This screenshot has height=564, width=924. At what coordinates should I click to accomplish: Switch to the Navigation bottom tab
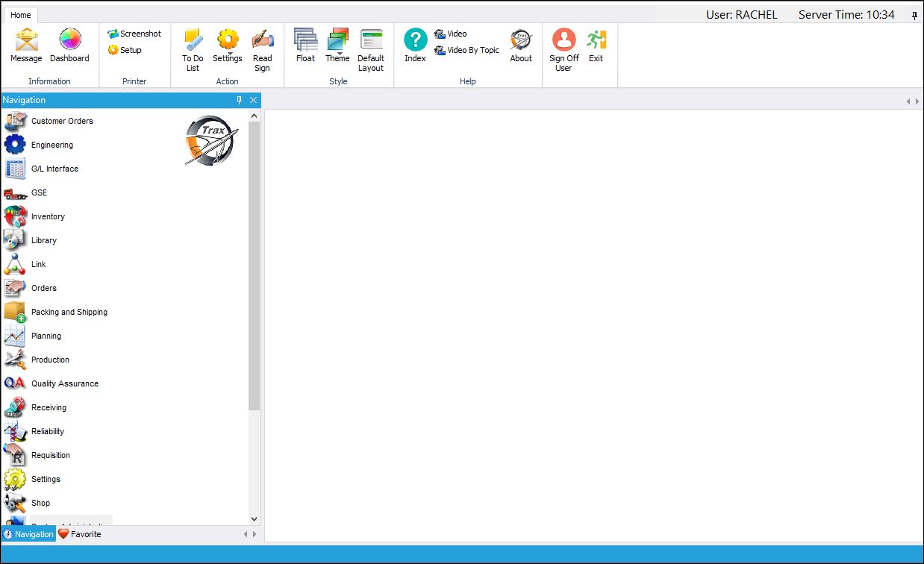pyautogui.click(x=28, y=534)
